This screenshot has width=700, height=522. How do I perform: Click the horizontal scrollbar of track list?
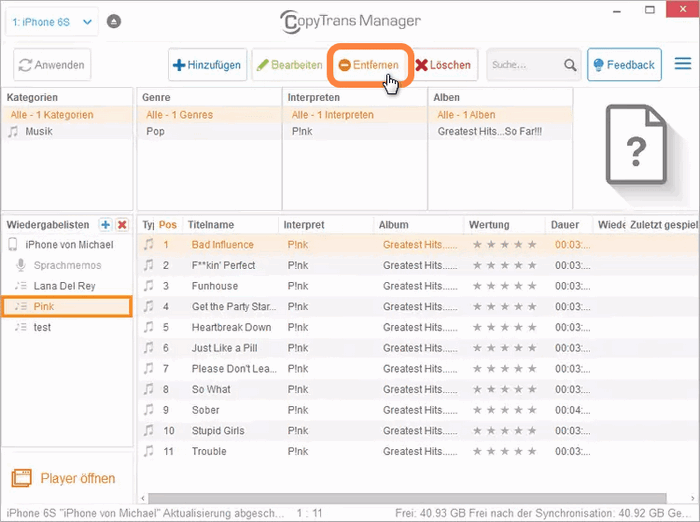(x=407, y=498)
